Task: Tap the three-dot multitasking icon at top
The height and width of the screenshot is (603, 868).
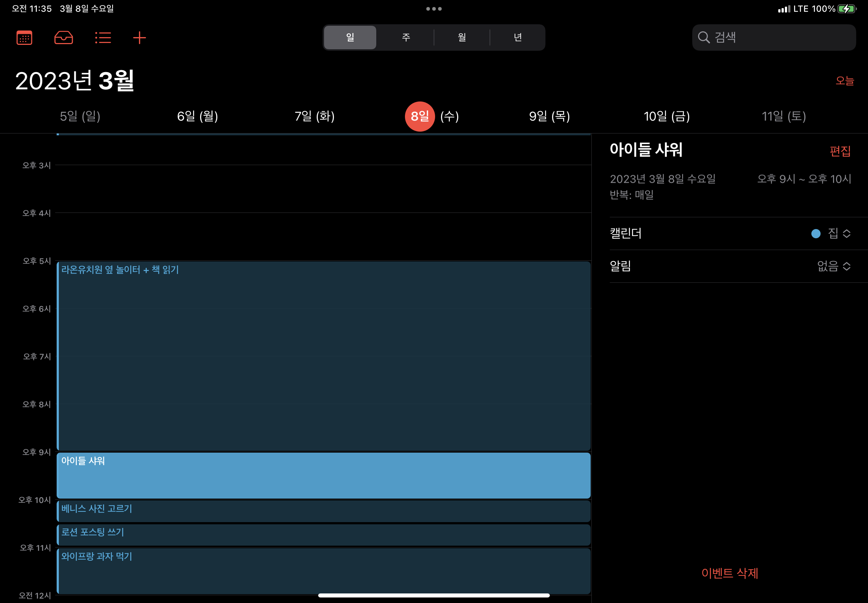Action: click(x=434, y=9)
